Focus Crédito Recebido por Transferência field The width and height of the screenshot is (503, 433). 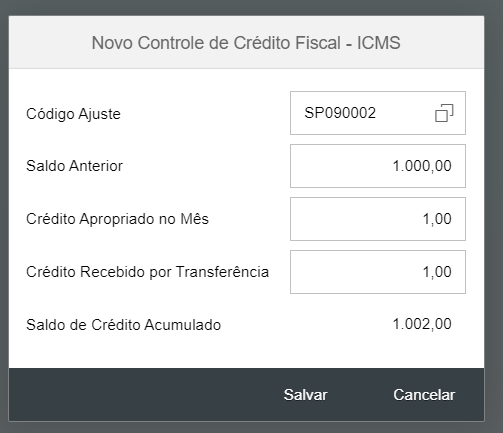coord(378,272)
